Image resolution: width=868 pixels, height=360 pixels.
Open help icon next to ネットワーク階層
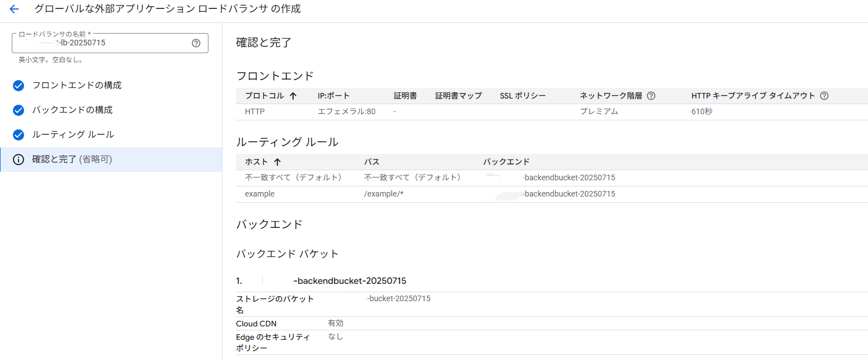tap(651, 96)
